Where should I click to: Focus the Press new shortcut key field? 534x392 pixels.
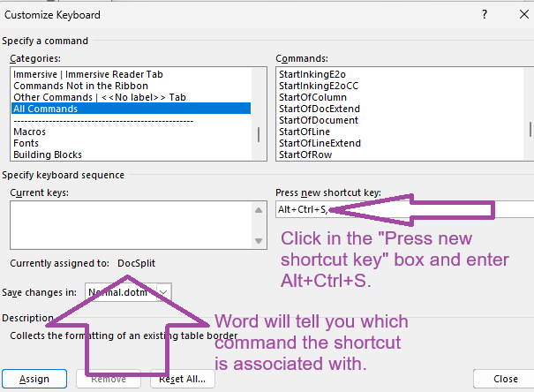[405, 209]
